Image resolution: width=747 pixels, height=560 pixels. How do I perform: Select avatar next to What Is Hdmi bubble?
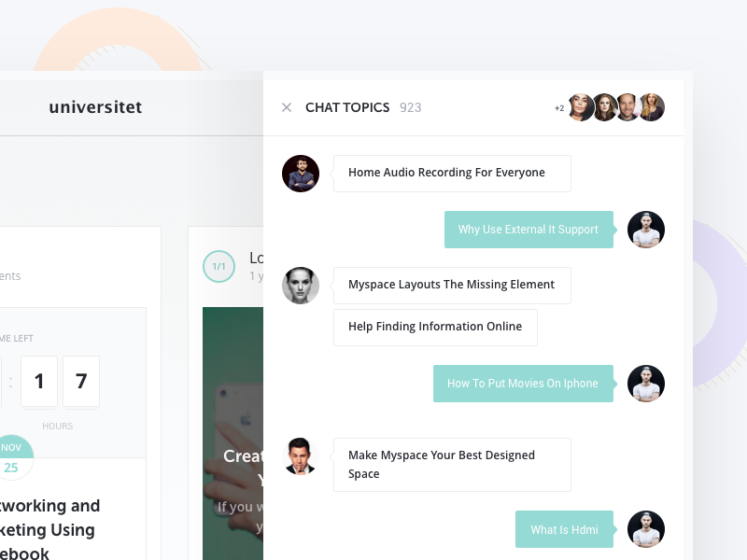[645, 528]
